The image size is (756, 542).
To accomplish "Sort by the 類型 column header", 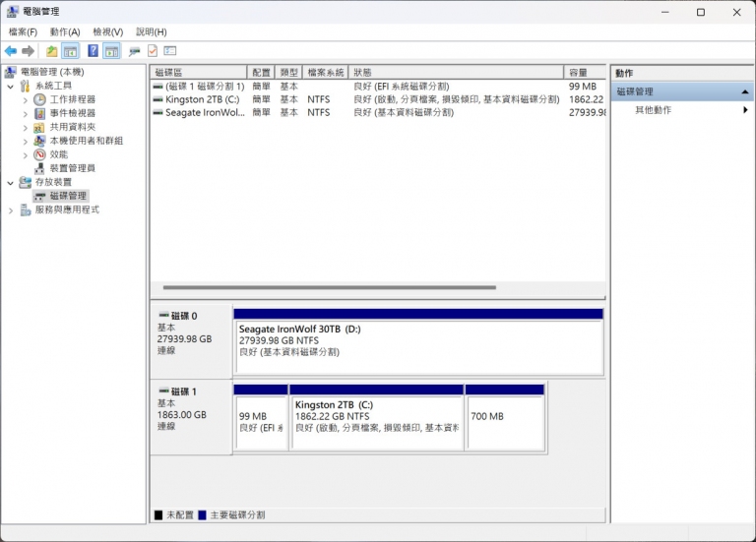I will point(288,72).
